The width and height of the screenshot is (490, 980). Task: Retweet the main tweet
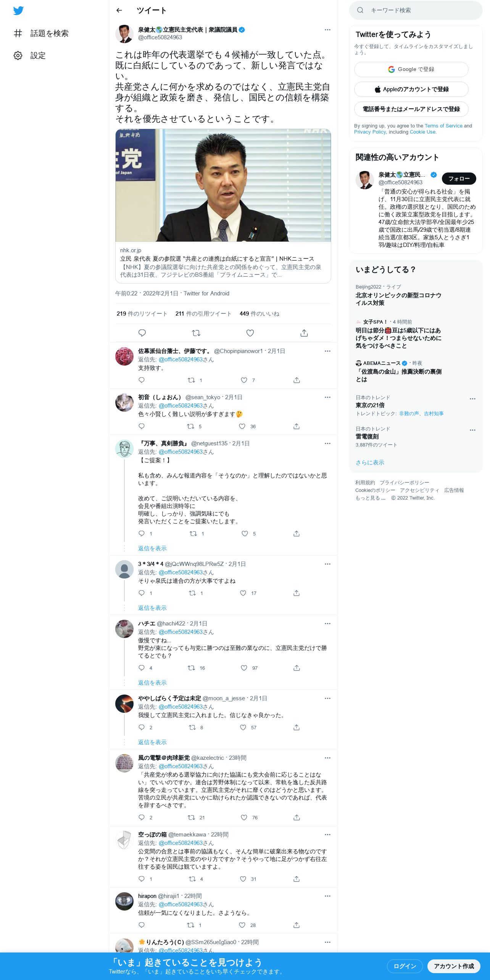pyautogui.click(x=196, y=333)
